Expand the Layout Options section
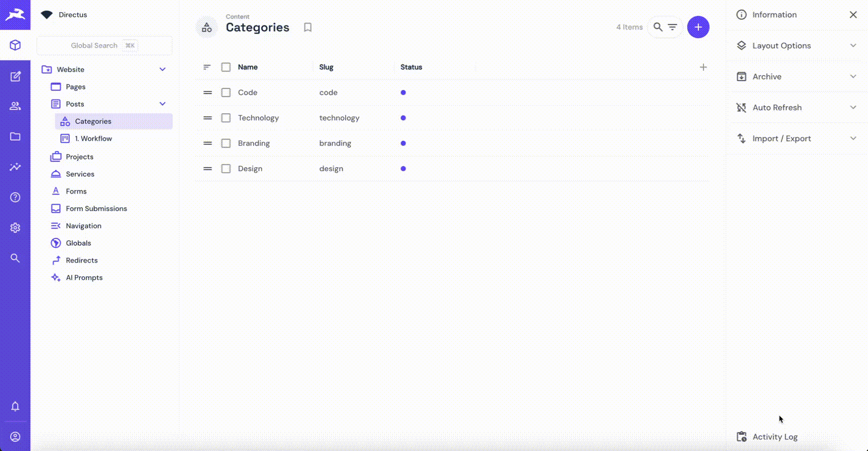The image size is (868, 451). 796,46
